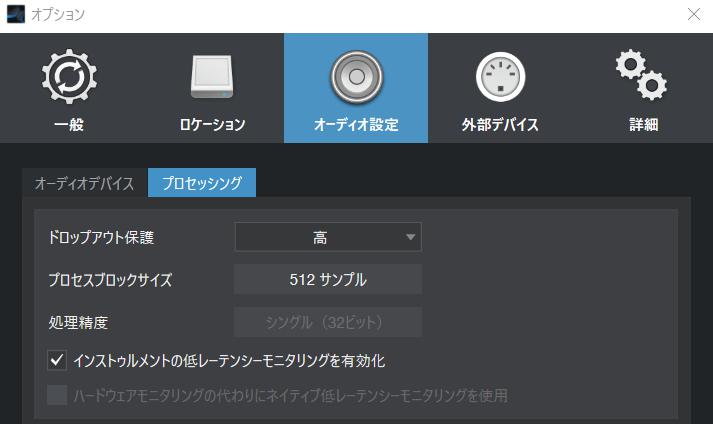The width and height of the screenshot is (713, 424).
Task: Click the 処理精度 label
Action: (x=78, y=322)
